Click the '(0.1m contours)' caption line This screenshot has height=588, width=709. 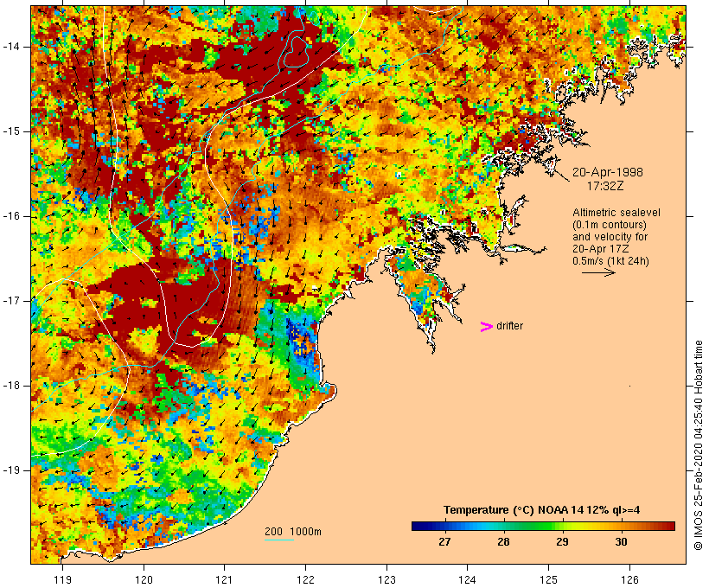point(610,225)
